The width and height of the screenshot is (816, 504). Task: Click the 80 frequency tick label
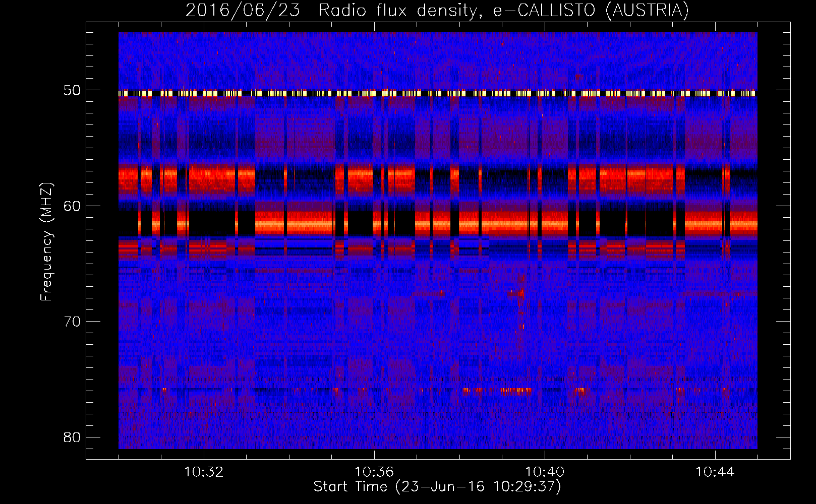click(72, 437)
